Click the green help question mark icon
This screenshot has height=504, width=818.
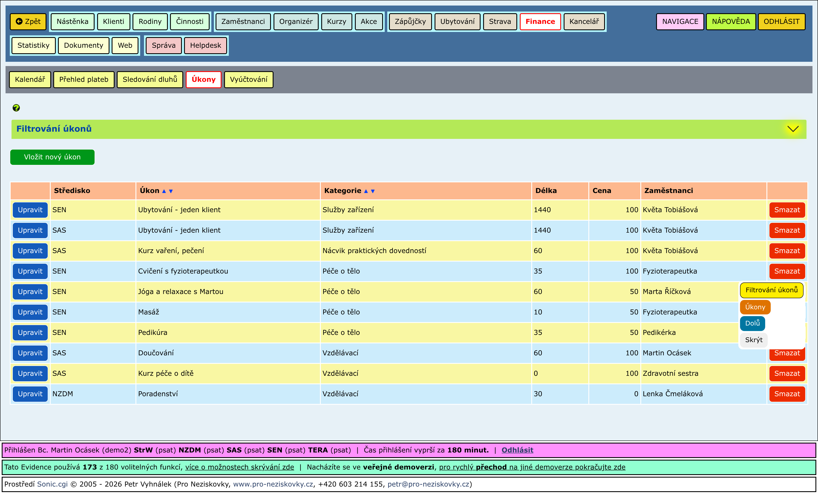(16, 108)
